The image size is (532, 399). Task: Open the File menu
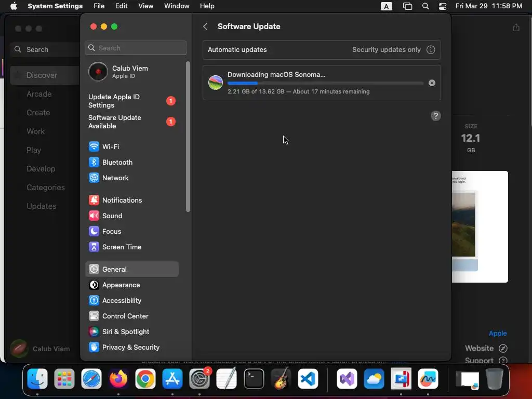(99, 6)
